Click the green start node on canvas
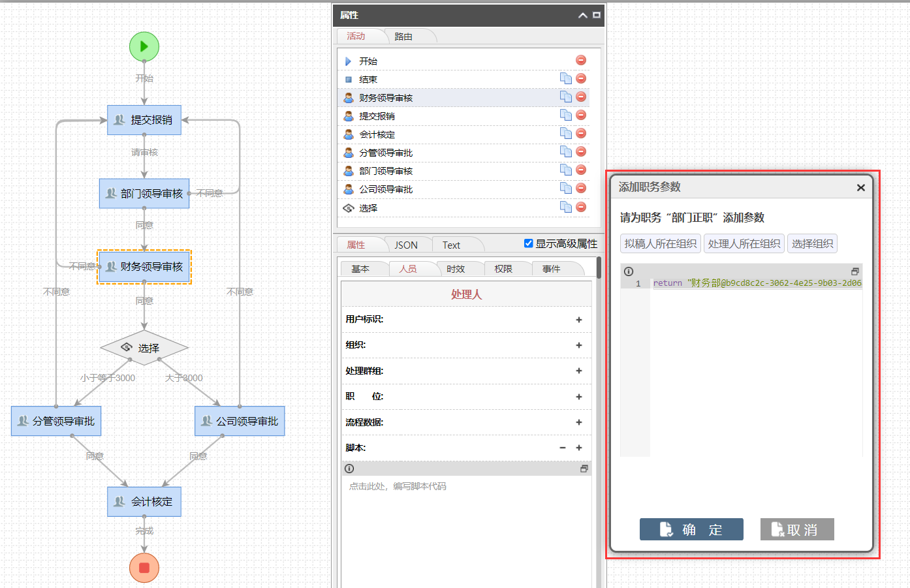Screen dimensions: 910x588 tap(144, 46)
